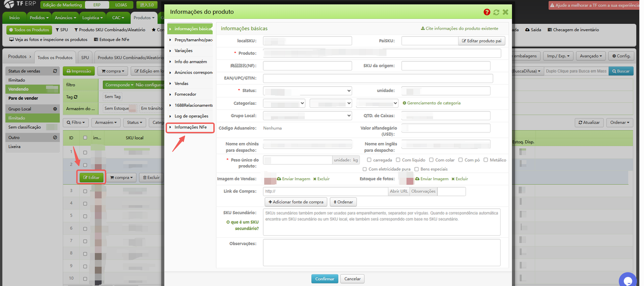Expand the compra dropdown next to Impressão
This screenshot has width=644, height=286.
point(113,71)
